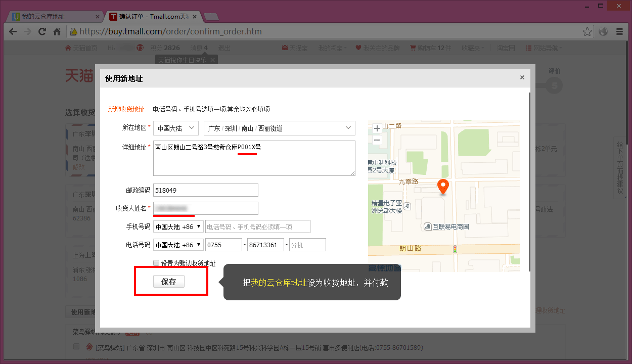Open the 中国大陆 region dropdown
Viewport: 632px width, 364px height.
pos(176,128)
